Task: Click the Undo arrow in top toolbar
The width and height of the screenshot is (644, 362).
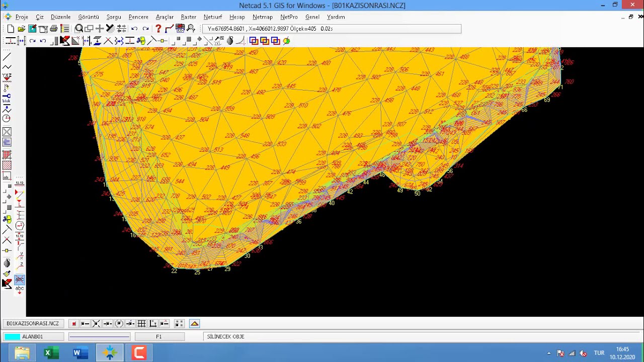Action: (x=134, y=29)
